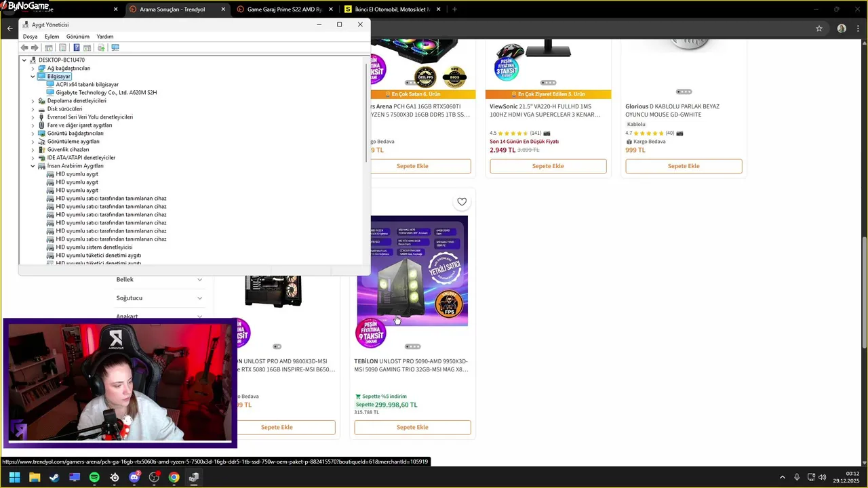Open the Dosya menu
Viewport: 868px width, 488px height.
(31, 37)
